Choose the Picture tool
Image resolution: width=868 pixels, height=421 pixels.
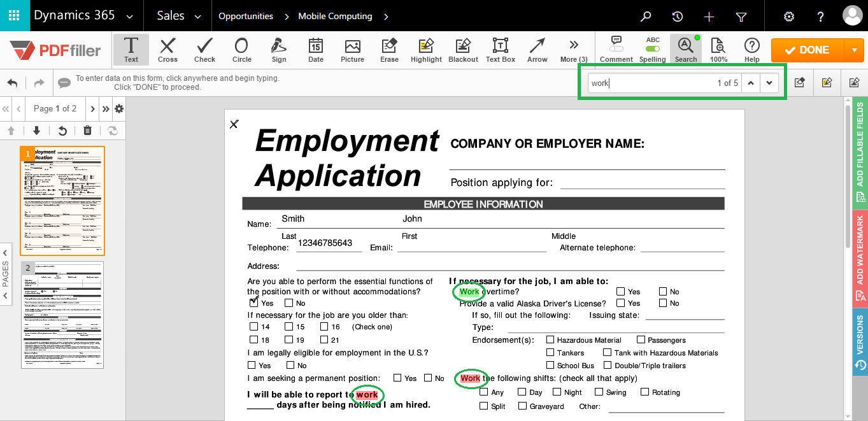coord(352,50)
